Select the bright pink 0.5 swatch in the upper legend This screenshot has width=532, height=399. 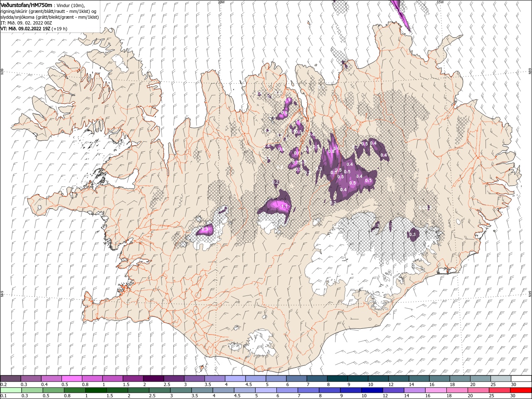click(x=71, y=379)
